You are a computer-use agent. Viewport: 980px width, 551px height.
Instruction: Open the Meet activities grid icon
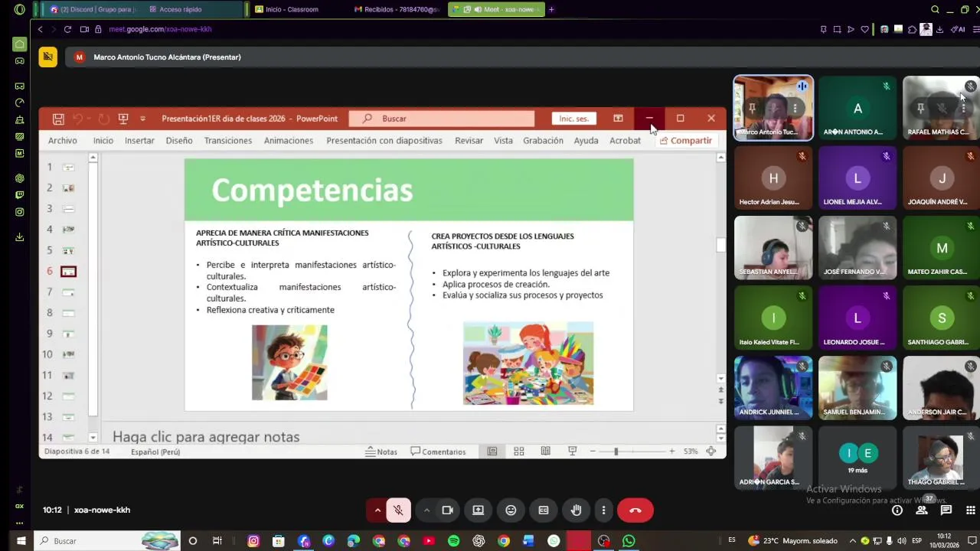(971, 510)
